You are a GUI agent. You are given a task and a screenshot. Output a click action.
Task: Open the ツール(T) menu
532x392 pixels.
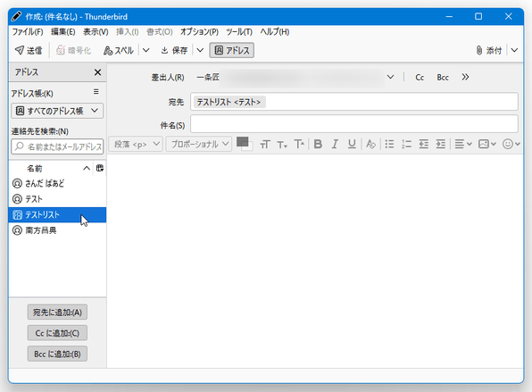[239, 32]
